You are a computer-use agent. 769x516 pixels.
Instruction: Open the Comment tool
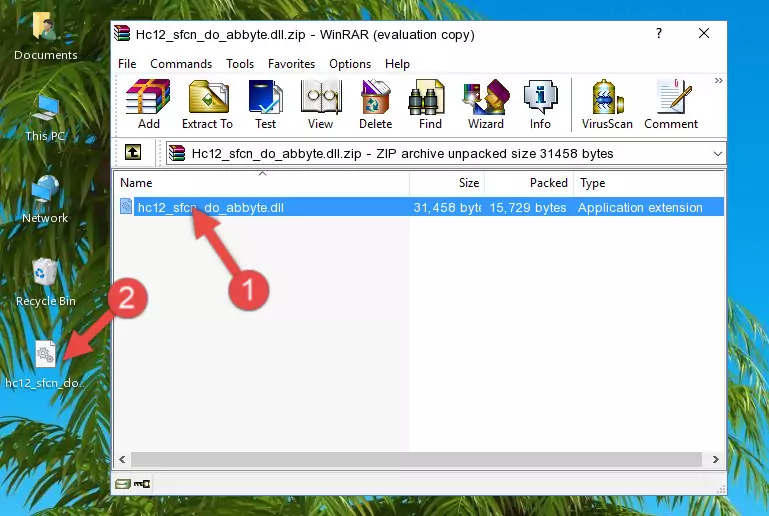coord(671,104)
